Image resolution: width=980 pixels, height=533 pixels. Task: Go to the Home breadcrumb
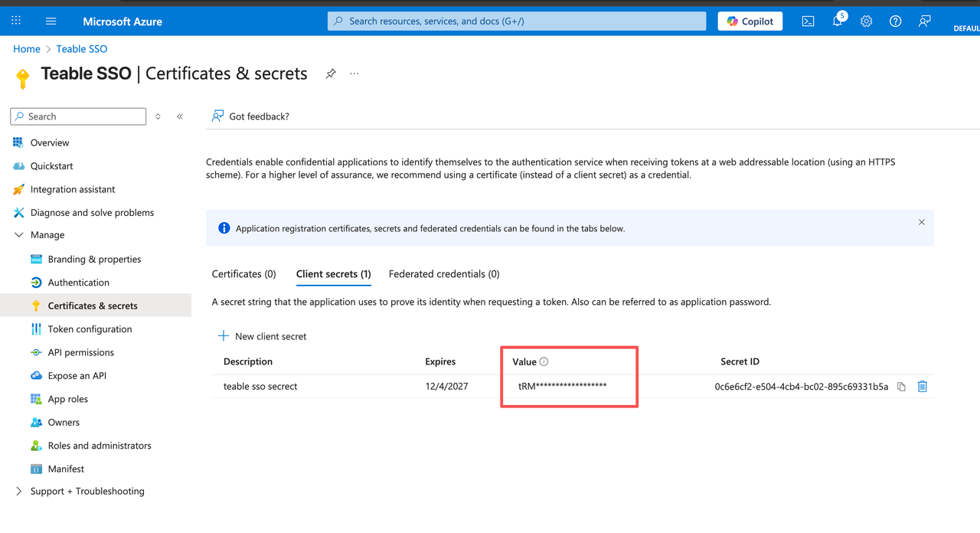[27, 48]
